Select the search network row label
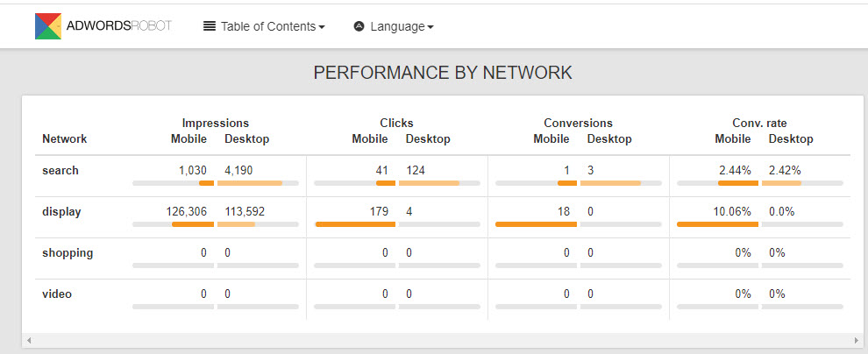868x354 pixels. [x=60, y=170]
